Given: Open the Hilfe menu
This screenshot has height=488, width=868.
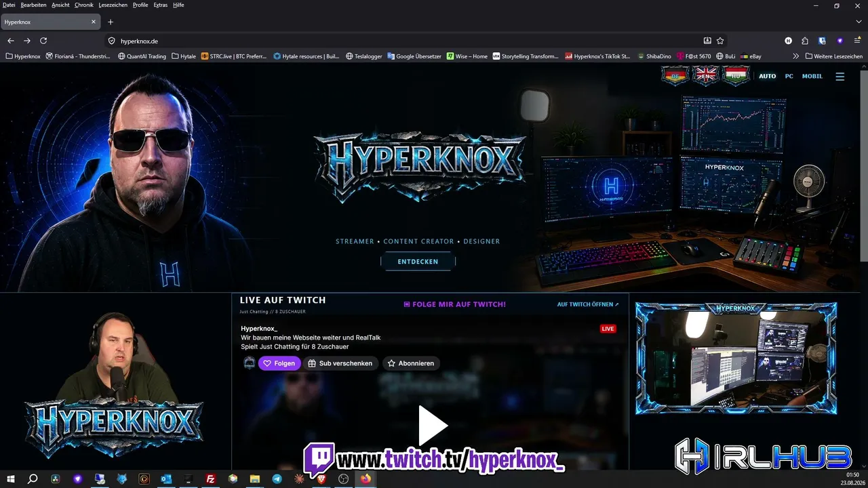Looking at the screenshot, I should coord(178,5).
